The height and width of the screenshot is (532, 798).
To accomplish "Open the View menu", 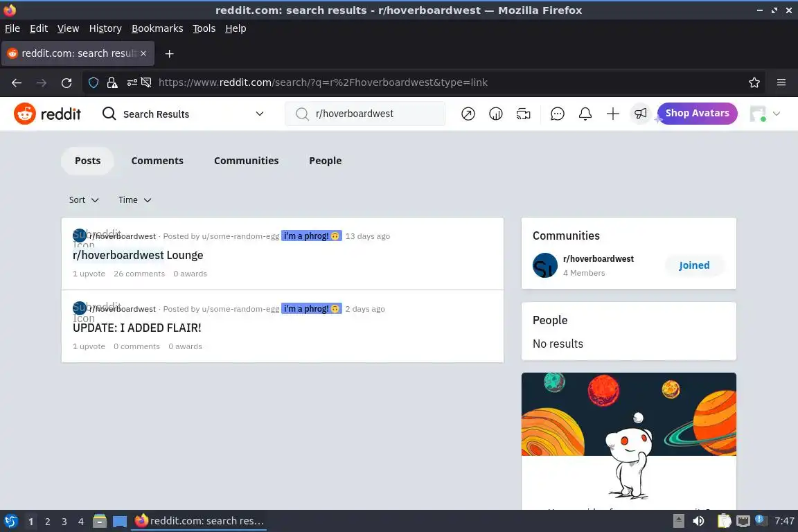I will [68, 28].
